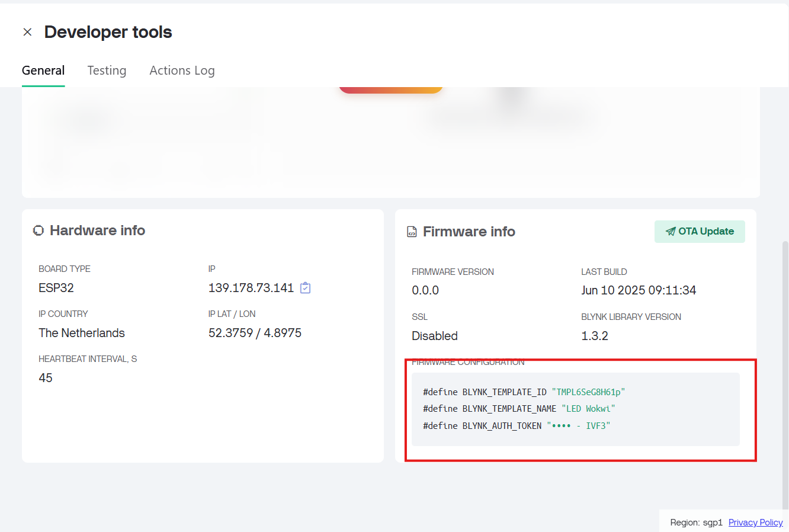Open the Actions Log tab

[x=182, y=70]
